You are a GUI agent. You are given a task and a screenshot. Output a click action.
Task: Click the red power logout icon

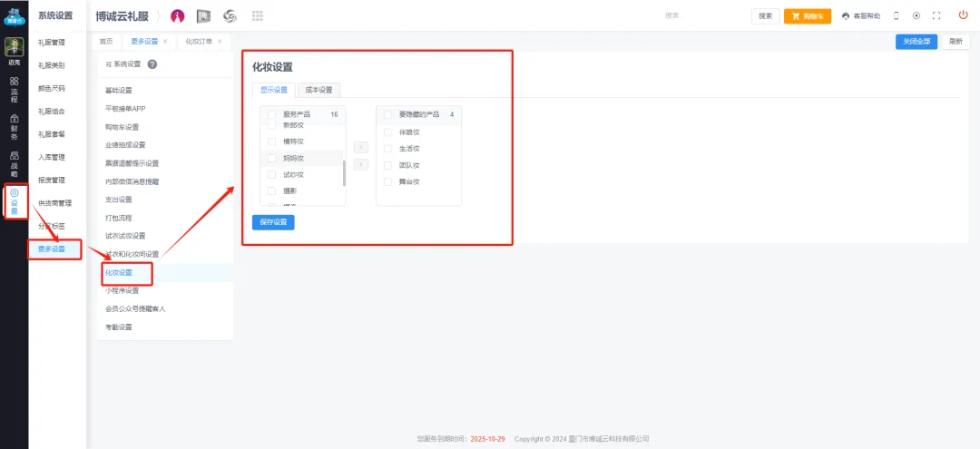(963, 15)
